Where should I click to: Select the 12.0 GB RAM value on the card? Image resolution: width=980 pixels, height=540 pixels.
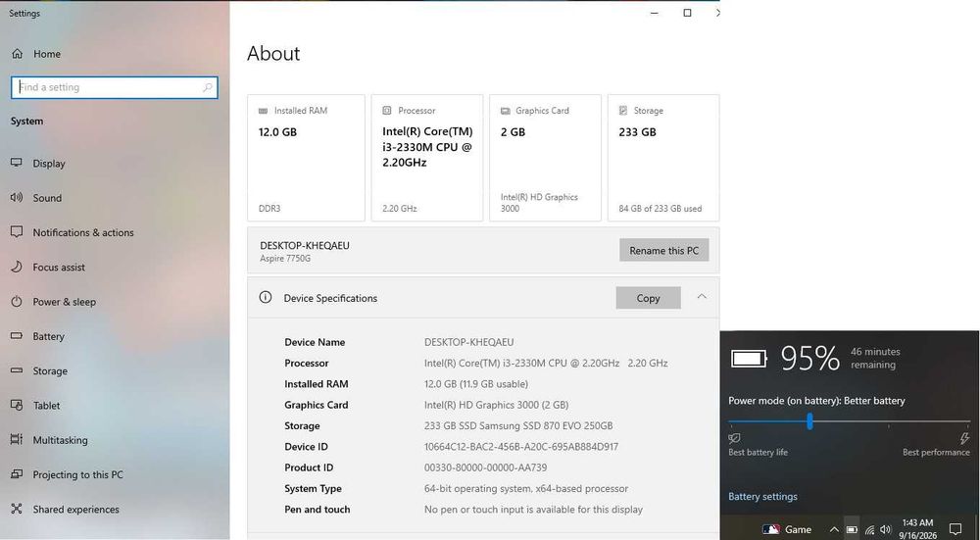click(x=277, y=132)
